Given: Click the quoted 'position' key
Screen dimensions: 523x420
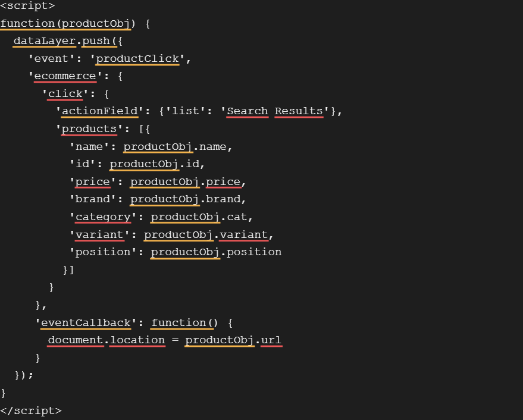Looking at the screenshot, I should tap(103, 252).
